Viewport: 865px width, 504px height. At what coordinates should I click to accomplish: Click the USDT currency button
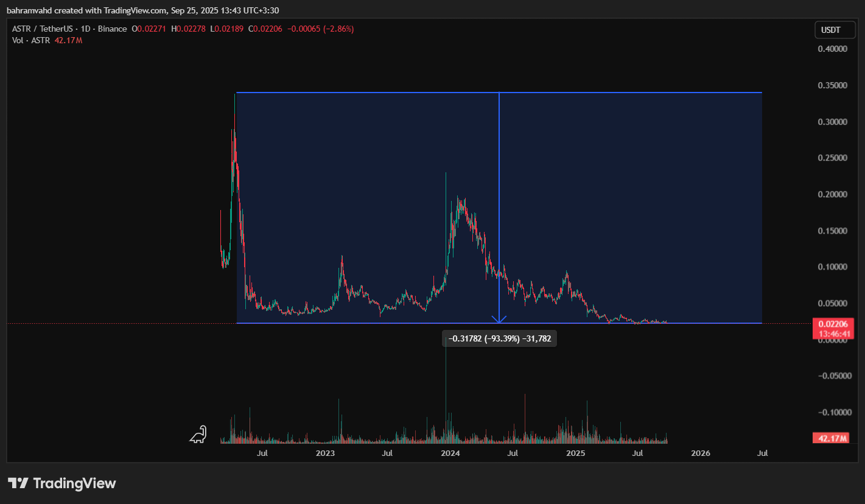coord(830,29)
